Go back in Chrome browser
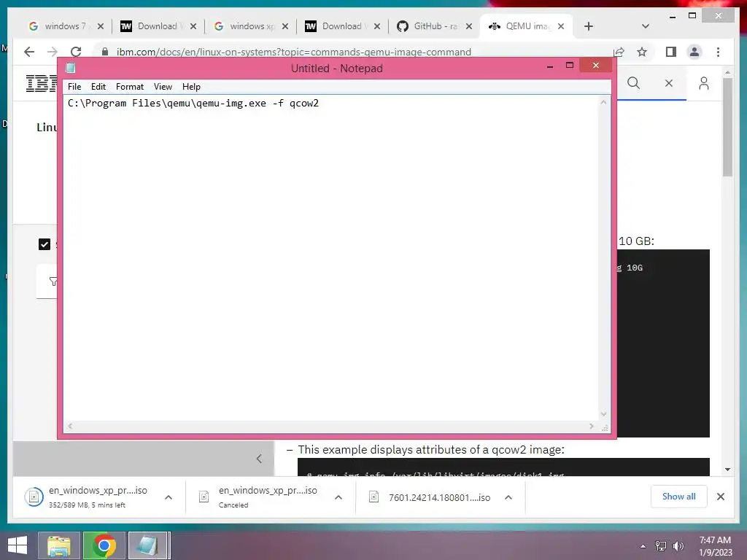The image size is (747, 560). 29,52
